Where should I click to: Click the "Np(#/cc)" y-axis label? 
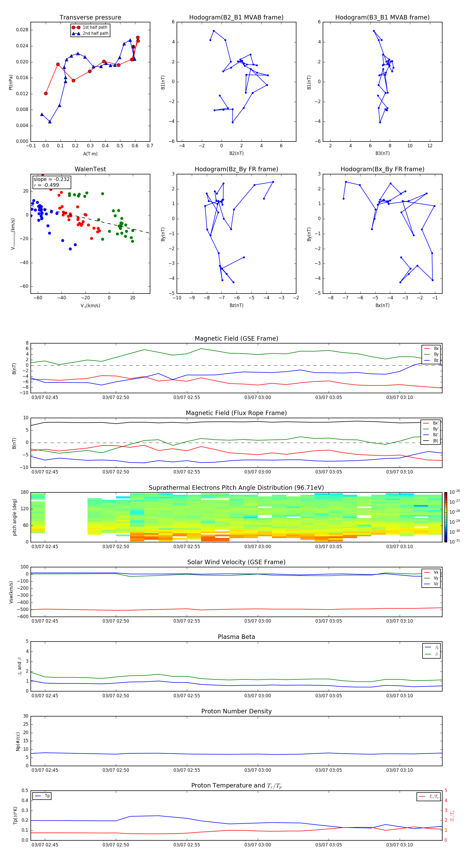(18, 741)
